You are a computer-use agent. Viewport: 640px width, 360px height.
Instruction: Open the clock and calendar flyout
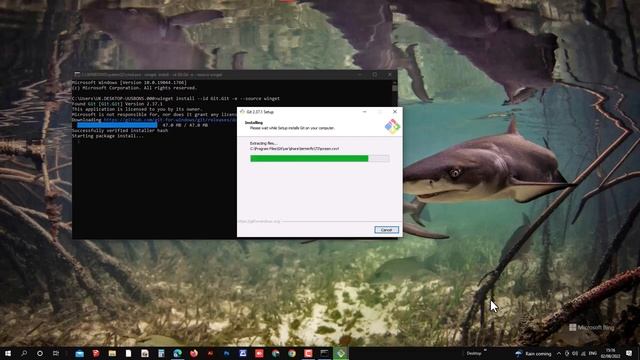pyautogui.click(x=611, y=353)
